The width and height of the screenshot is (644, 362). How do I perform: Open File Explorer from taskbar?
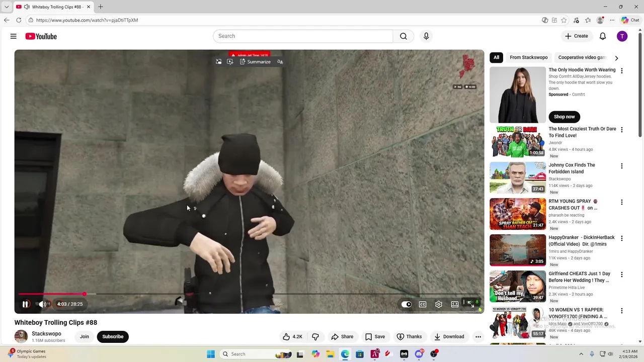[x=330, y=354]
